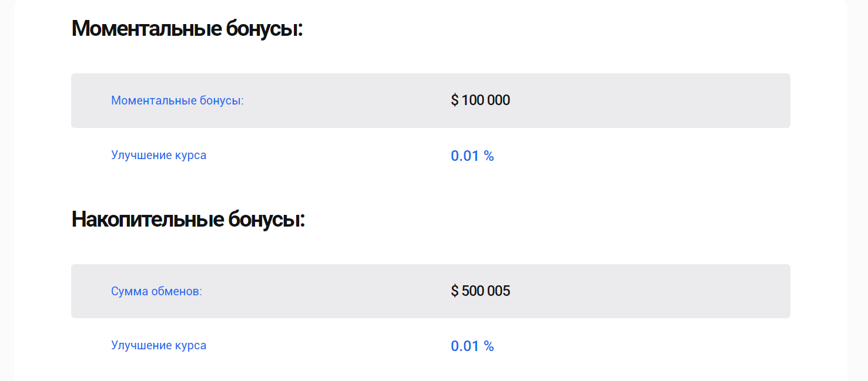This screenshot has height=381, width=868.
Task: Click the 0.01 % value below $ 100 000
Action: [472, 156]
